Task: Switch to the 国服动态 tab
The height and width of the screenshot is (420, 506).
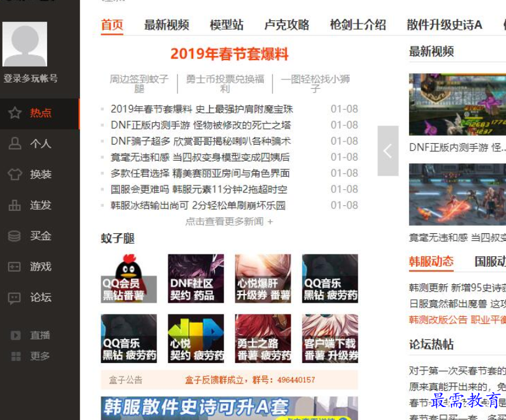Action: (490, 261)
